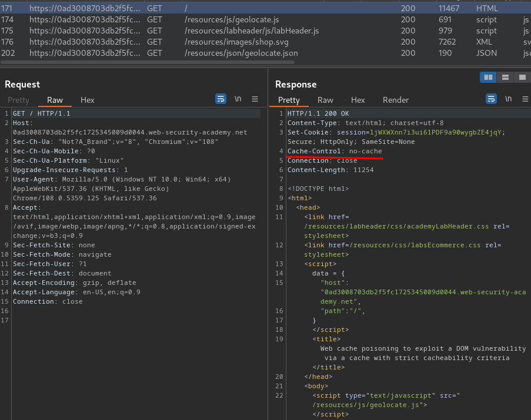Click Sec-Fetch-Mode: navigate line
The image size is (531, 420).
[x=62, y=254]
